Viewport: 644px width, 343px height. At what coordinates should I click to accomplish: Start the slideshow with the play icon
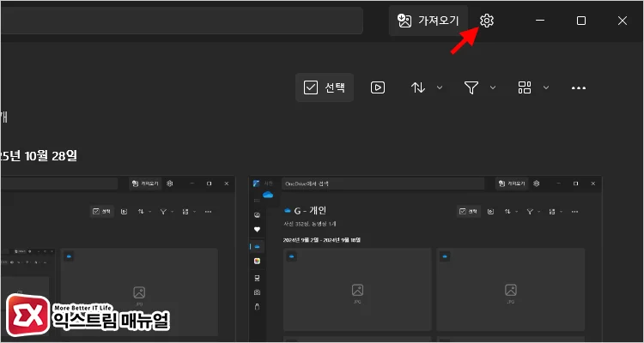[377, 87]
